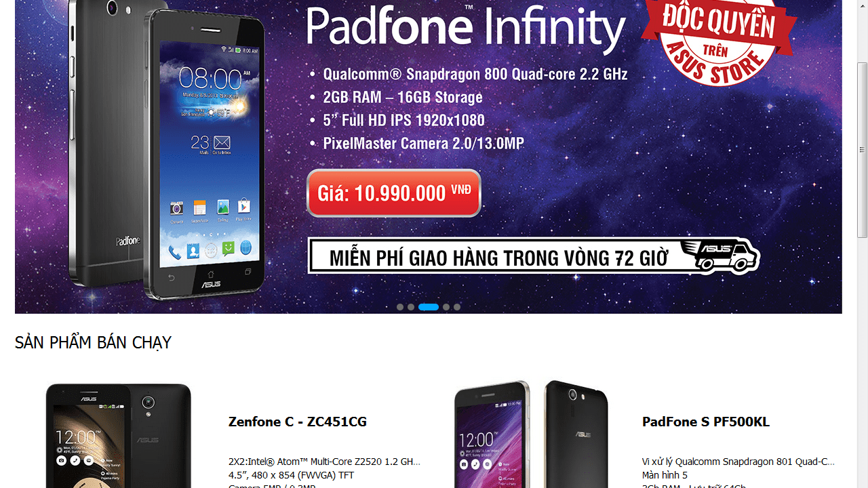This screenshot has height=488, width=868.
Task: Click the active third carousel indicator
Action: (429, 307)
